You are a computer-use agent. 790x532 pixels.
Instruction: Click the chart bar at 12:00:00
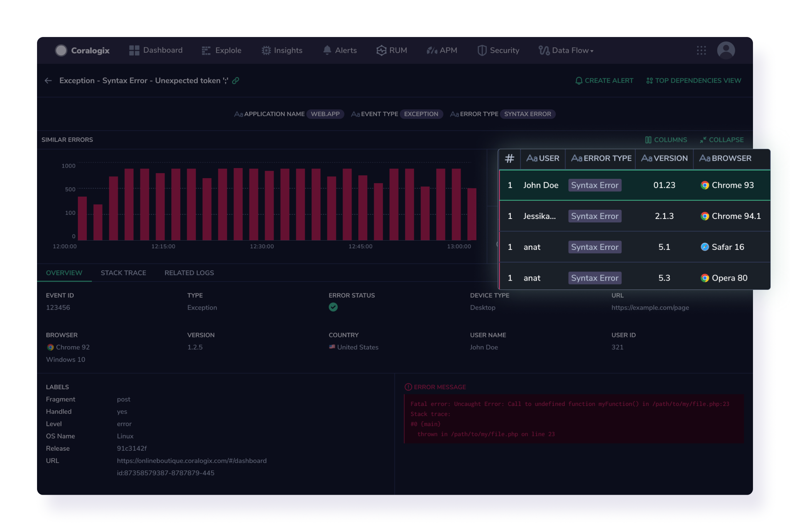[x=82, y=219]
